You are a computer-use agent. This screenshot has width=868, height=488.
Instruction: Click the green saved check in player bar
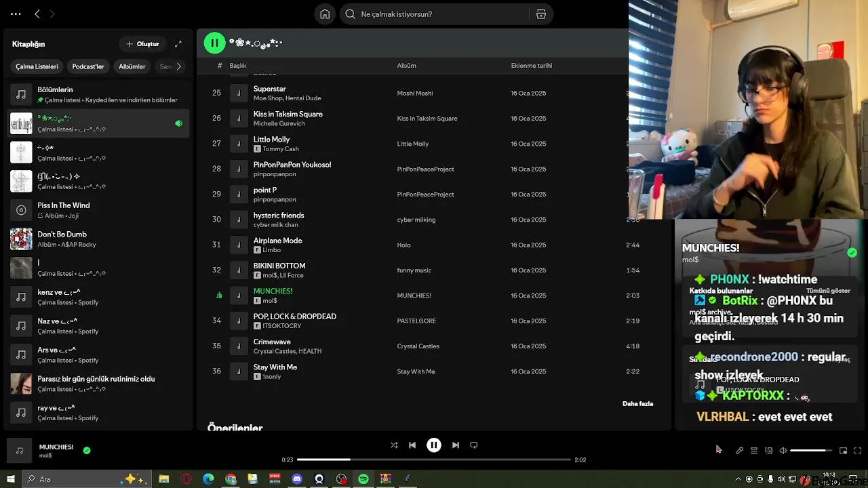87,450
